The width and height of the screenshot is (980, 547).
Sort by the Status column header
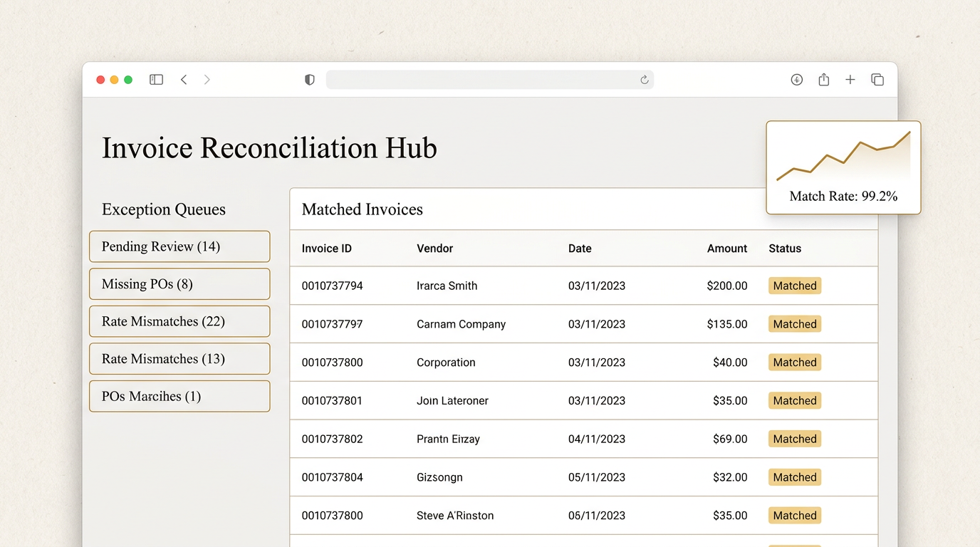click(x=785, y=249)
